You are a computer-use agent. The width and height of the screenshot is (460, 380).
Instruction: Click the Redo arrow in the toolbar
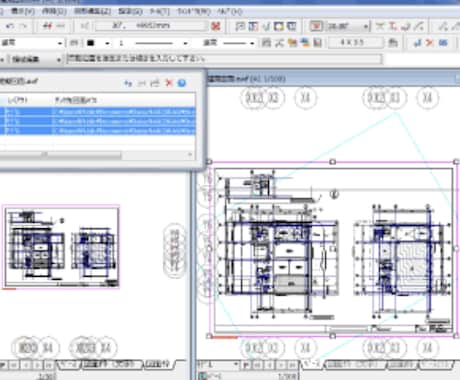tap(23, 26)
